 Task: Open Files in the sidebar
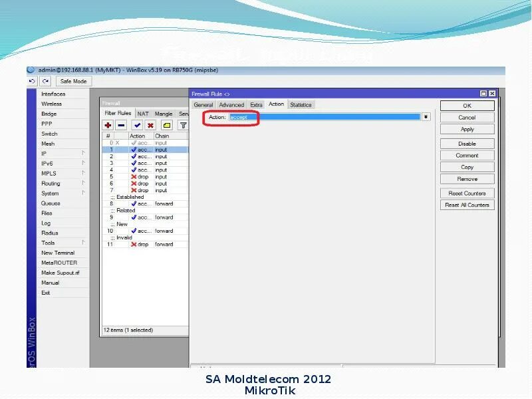(x=47, y=213)
